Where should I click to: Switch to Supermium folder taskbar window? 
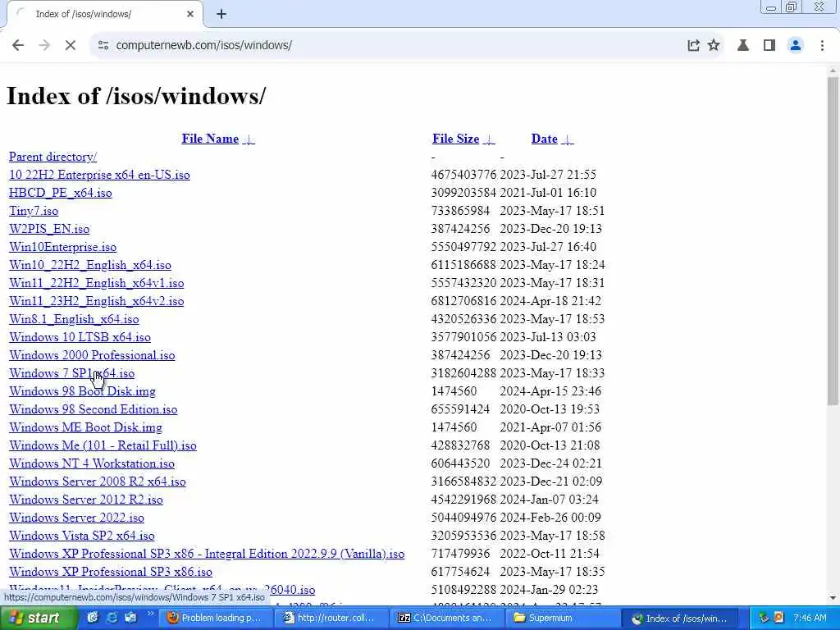(x=561, y=619)
